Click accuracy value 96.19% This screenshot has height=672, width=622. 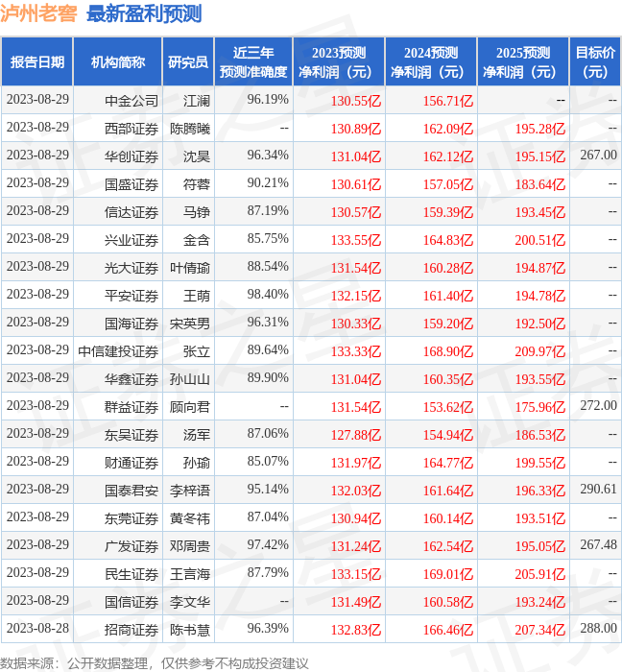click(x=268, y=100)
